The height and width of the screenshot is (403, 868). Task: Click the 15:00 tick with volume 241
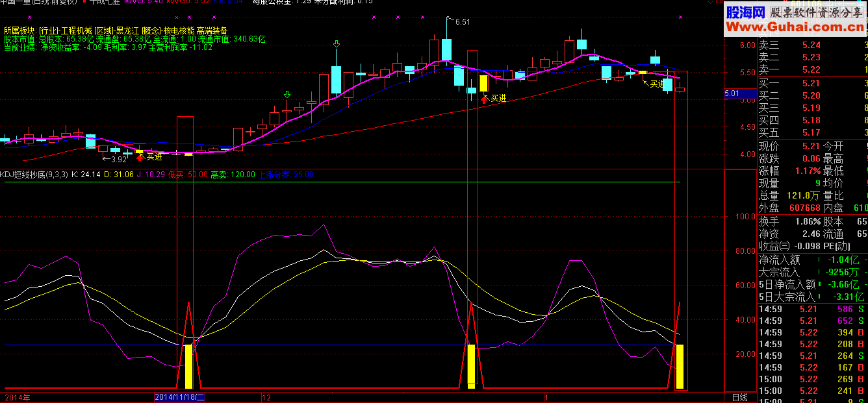(x=812, y=391)
